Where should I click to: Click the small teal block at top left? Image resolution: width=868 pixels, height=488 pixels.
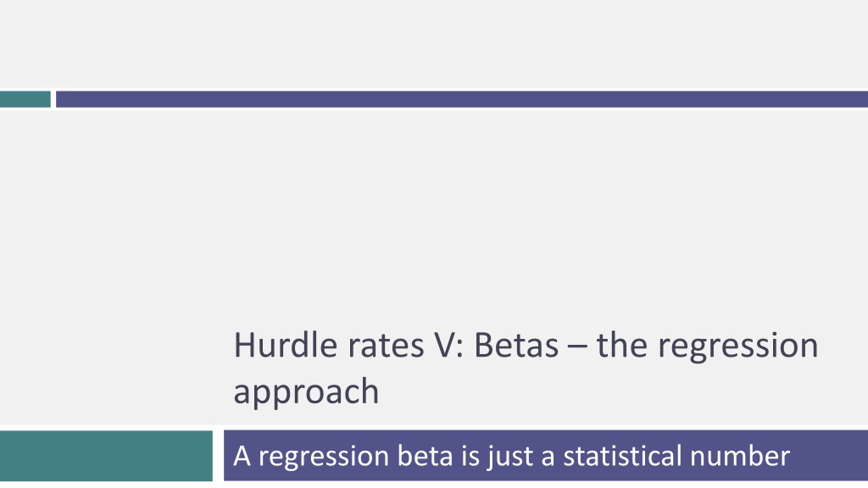point(25,99)
